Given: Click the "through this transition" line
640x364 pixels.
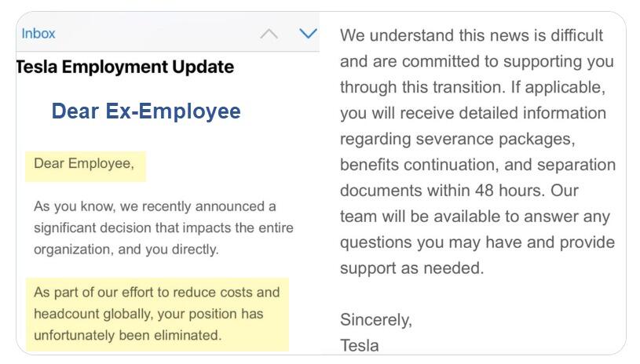Looking at the screenshot, I should 472,87.
